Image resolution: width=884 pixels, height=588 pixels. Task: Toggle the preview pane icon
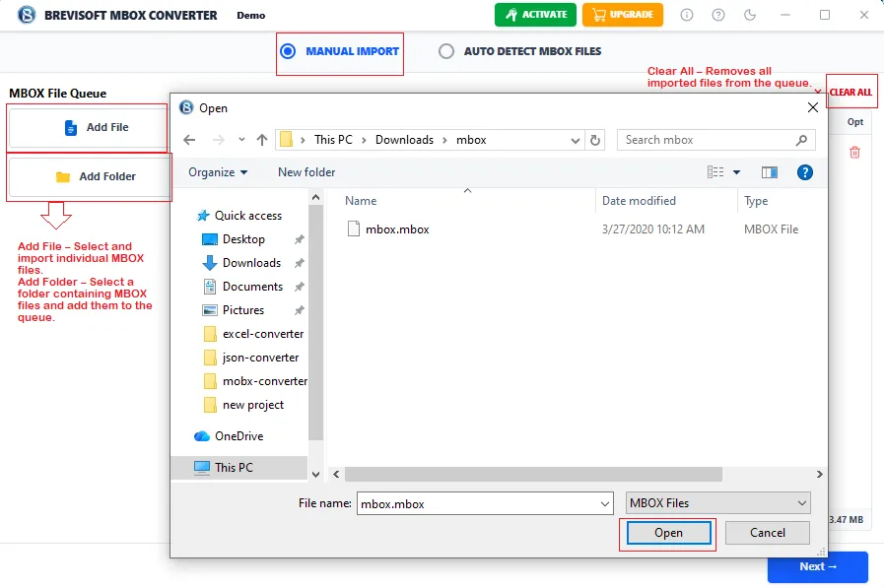[770, 172]
